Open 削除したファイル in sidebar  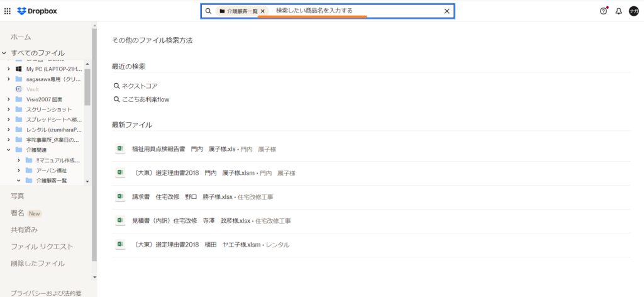pyautogui.click(x=38, y=263)
